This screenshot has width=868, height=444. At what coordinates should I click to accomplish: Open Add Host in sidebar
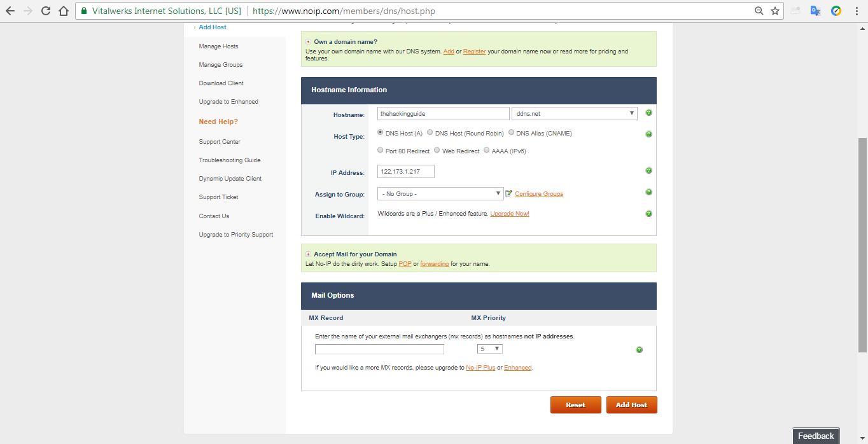[213, 27]
